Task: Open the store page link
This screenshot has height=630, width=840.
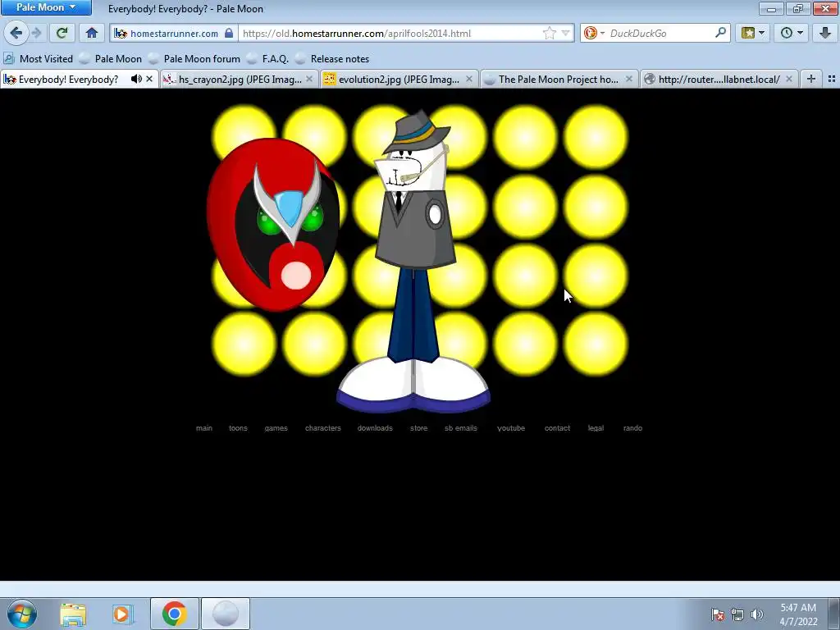Action: point(419,428)
